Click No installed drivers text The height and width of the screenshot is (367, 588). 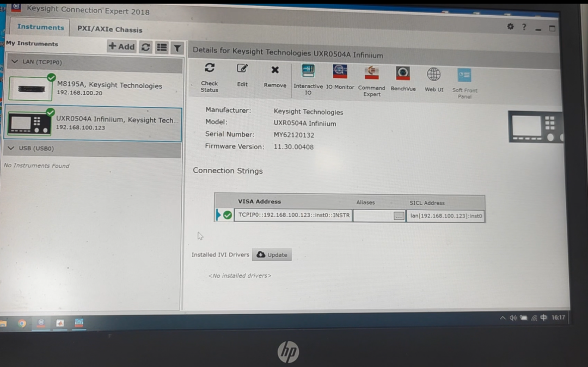[240, 276]
